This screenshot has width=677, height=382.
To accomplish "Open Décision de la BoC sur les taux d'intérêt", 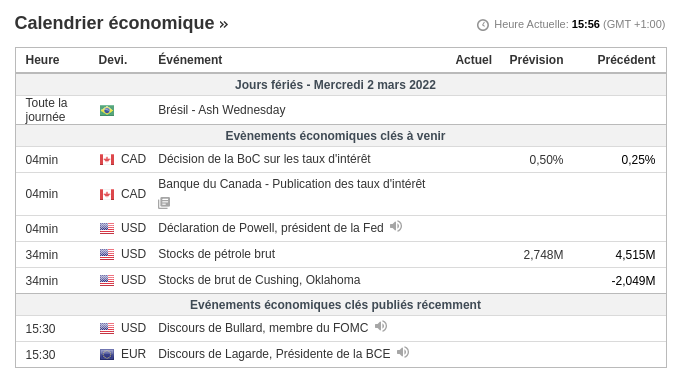I will click(x=264, y=159).
